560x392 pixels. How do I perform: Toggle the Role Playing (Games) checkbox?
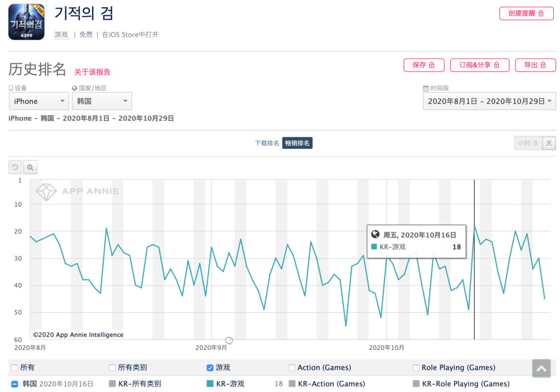coord(416,367)
